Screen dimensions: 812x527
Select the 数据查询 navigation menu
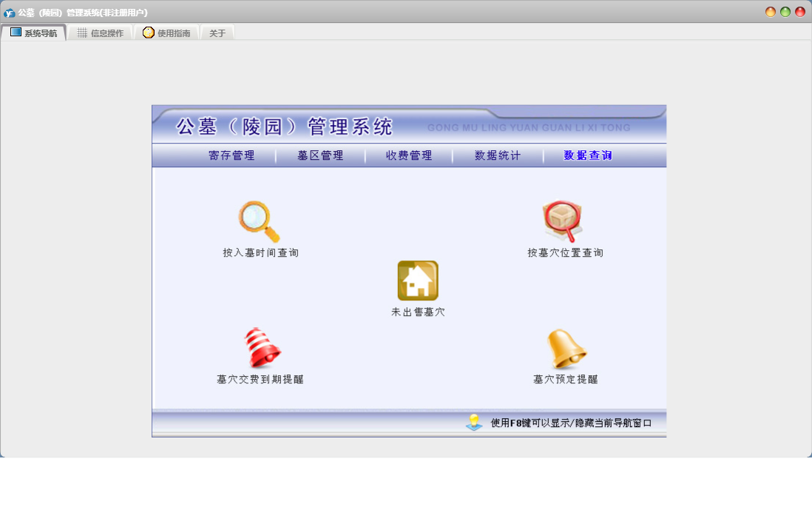pos(588,155)
